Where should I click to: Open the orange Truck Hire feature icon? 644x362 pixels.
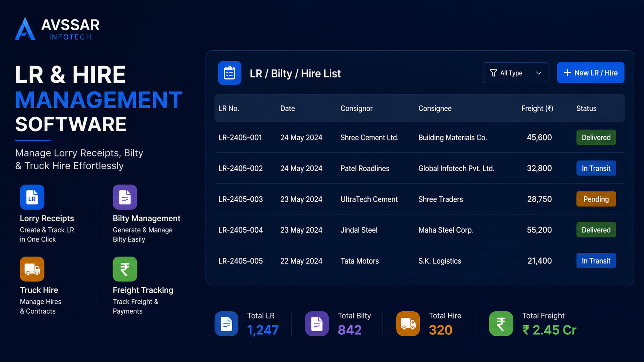tap(32, 269)
